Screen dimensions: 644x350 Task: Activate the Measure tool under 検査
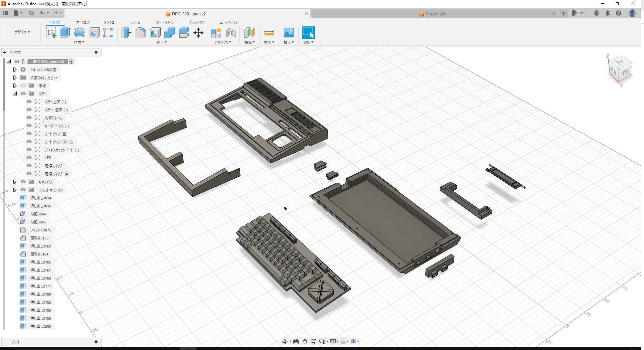(x=269, y=33)
